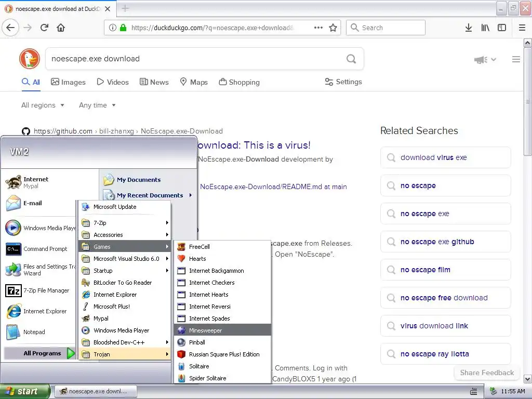Launch FreeCell from Games menu
This screenshot has height=399, width=532.
click(x=222, y=247)
